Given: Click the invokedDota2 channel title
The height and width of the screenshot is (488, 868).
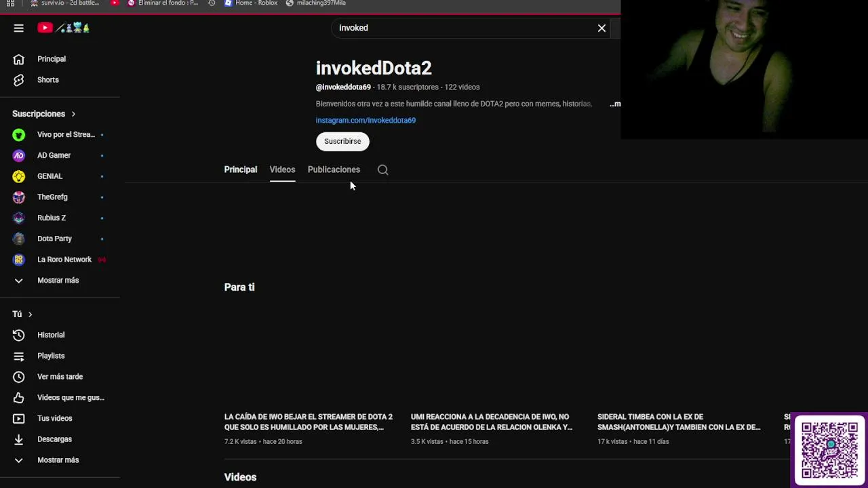Looking at the screenshot, I should pos(374,68).
